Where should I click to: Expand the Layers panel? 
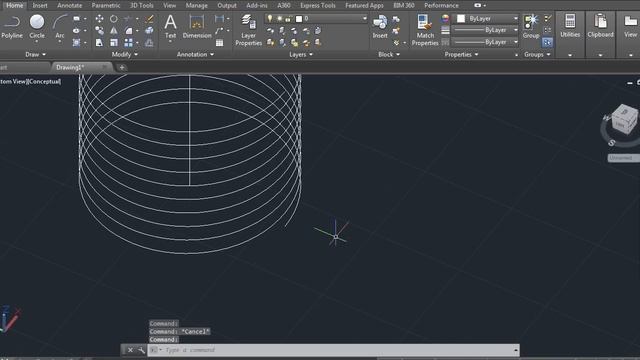[x=301, y=54]
